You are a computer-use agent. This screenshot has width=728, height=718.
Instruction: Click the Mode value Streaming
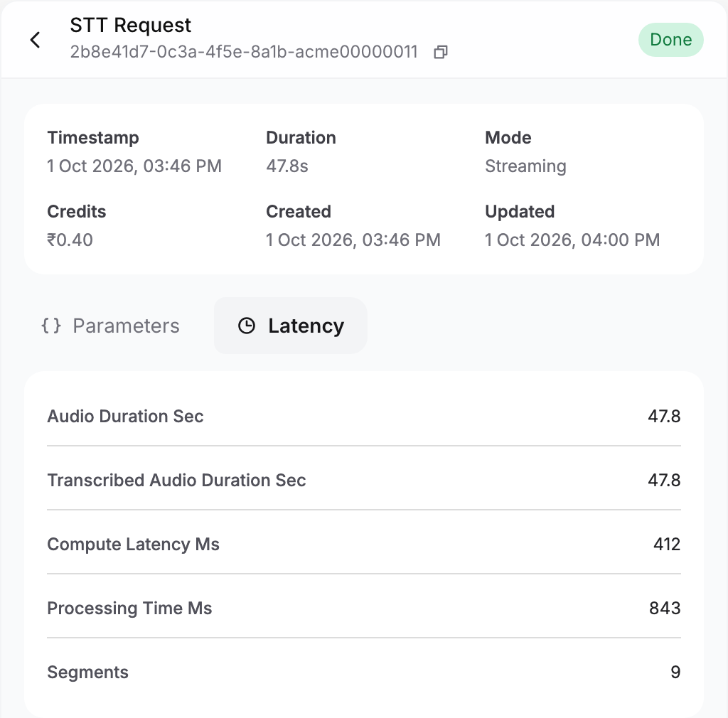(525, 166)
